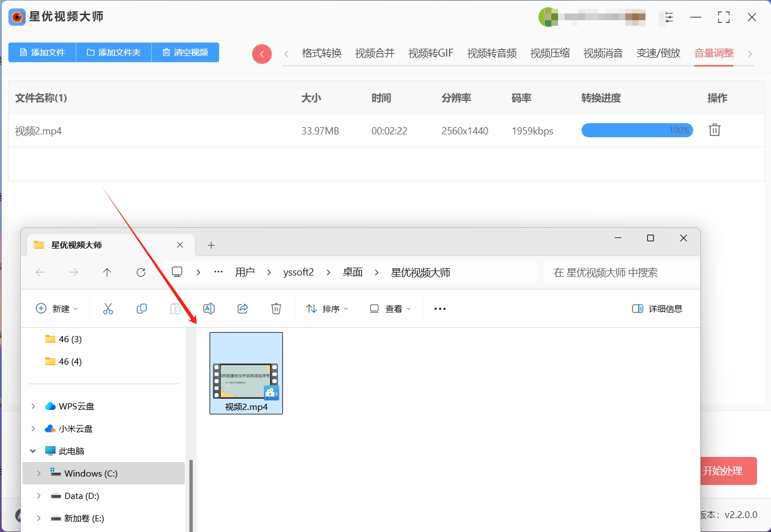The image size is (771, 532).
Task: Click the 100% conversion progress bar
Action: click(637, 130)
